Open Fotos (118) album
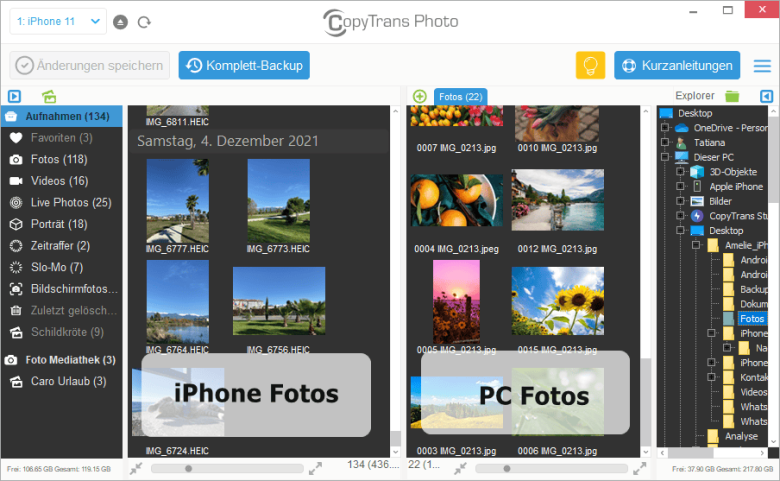Screen dimensions: 780x481 tap(62, 159)
